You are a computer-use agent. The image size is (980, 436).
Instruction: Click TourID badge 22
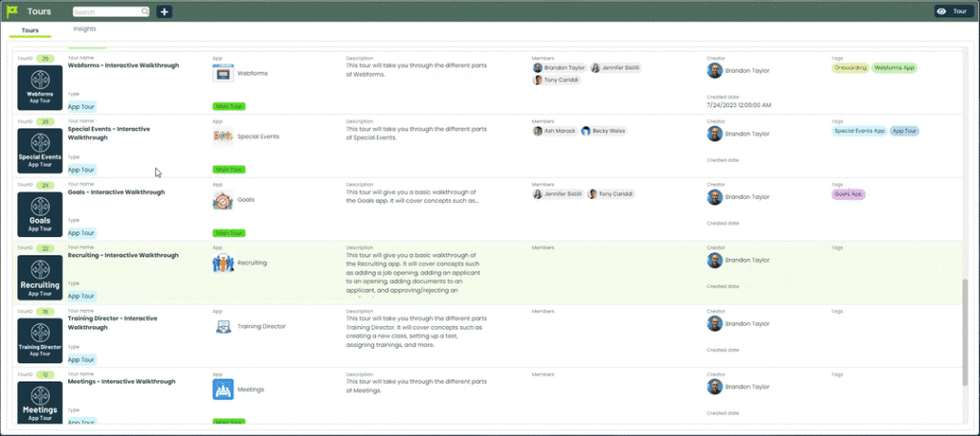[45, 248]
